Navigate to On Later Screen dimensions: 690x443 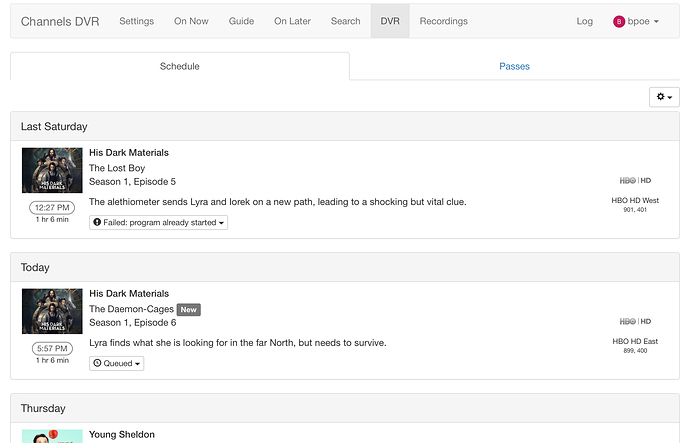point(292,21)
